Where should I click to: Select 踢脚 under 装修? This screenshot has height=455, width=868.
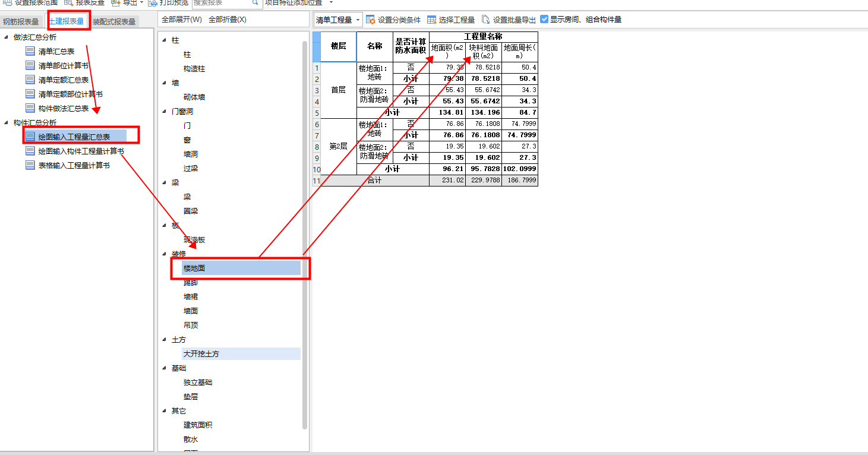click(191, 283)
